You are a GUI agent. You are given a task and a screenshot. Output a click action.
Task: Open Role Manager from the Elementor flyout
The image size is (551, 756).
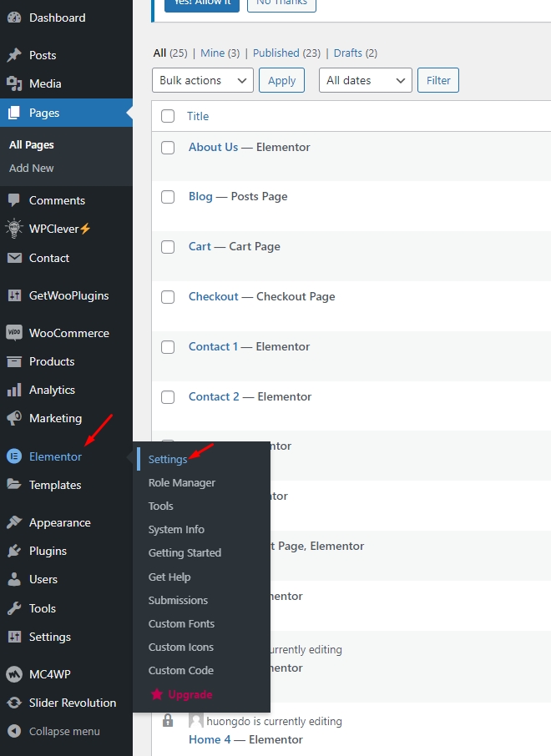pyautogui.click(x=182, y=482)
